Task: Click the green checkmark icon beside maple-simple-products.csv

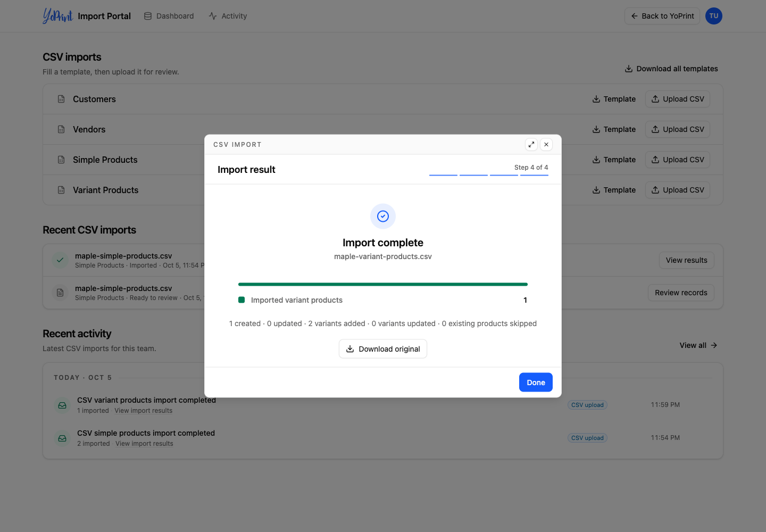Action: [x=60, y=260]
